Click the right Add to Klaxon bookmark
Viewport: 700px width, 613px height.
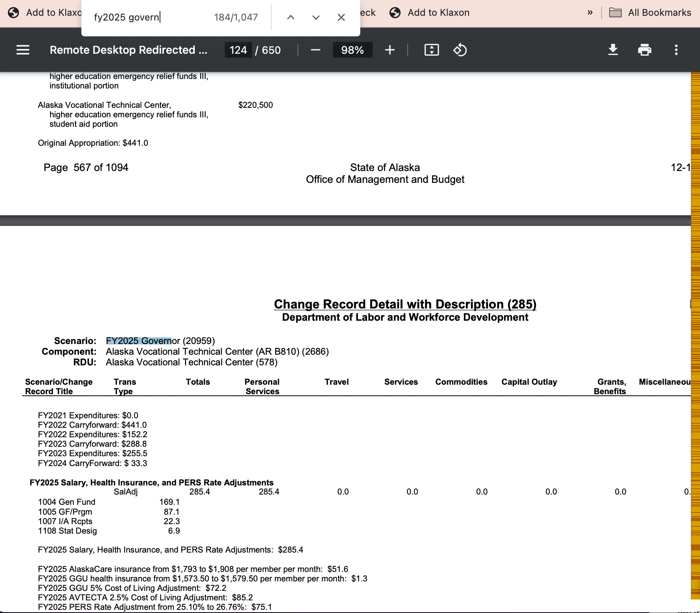click(x=429, y=13)
